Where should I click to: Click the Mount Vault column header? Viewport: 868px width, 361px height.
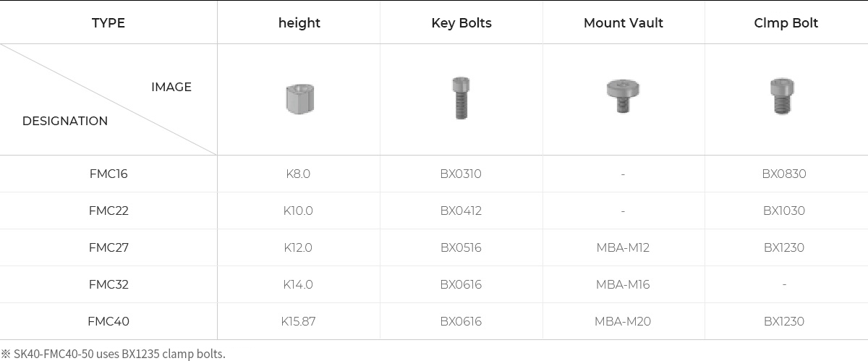pyautogui.click(x=623, y=23)
